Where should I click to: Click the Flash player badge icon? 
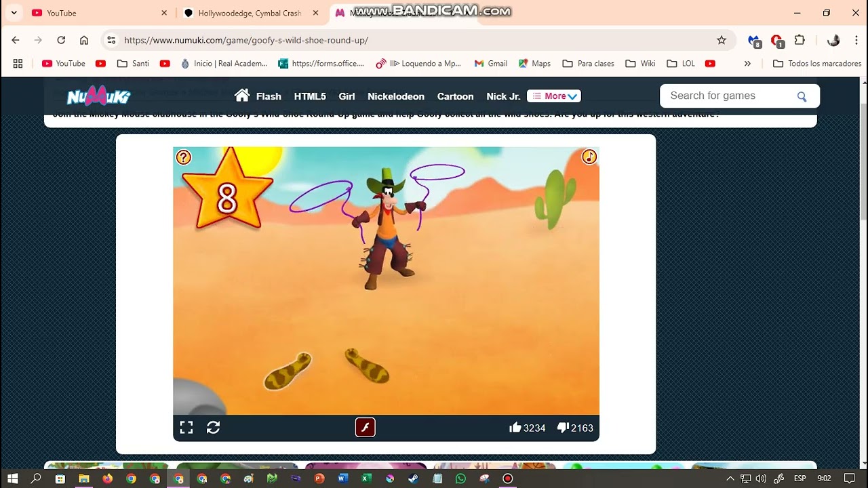tap(365, 427)
